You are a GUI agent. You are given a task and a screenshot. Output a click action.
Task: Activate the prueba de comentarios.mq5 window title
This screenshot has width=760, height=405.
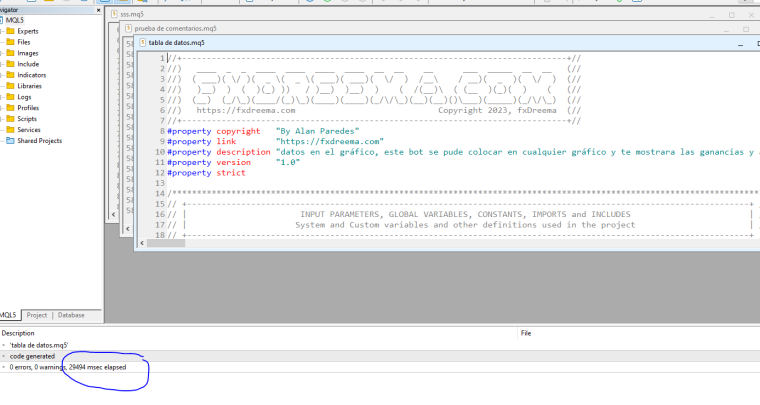[175, 29]
